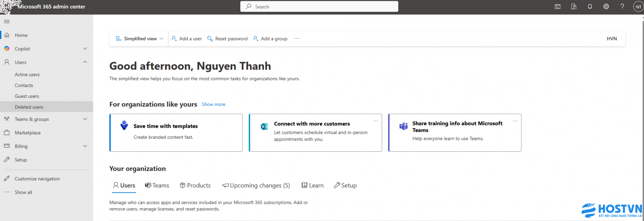Collapse navigation menu hamburger icon

click(x=7, y=21)
